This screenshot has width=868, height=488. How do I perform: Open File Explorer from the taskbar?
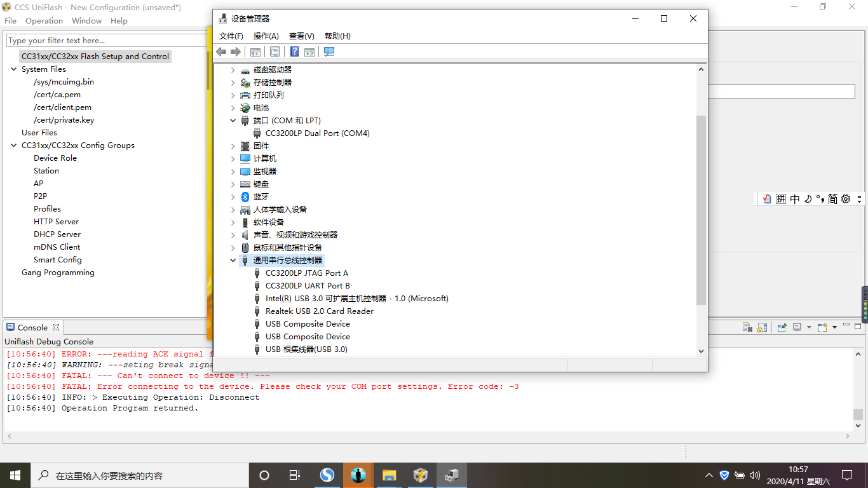390,475
